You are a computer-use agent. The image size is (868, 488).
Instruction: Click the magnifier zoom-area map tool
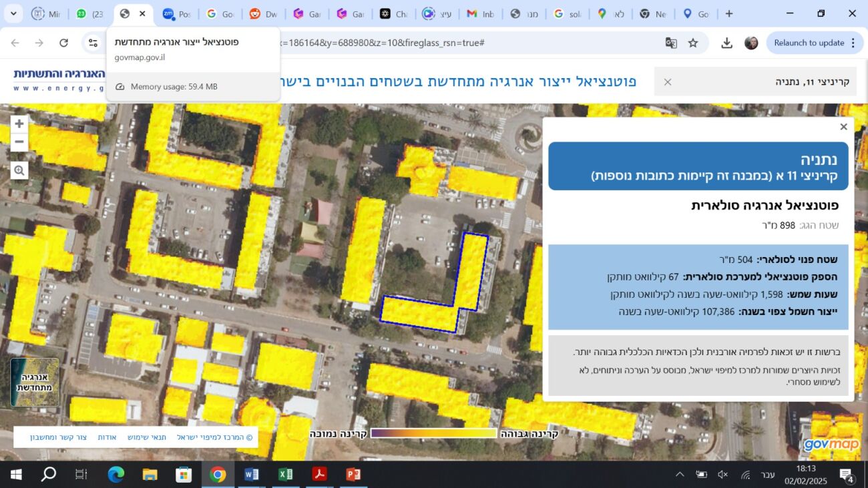[x=19, y=170]
